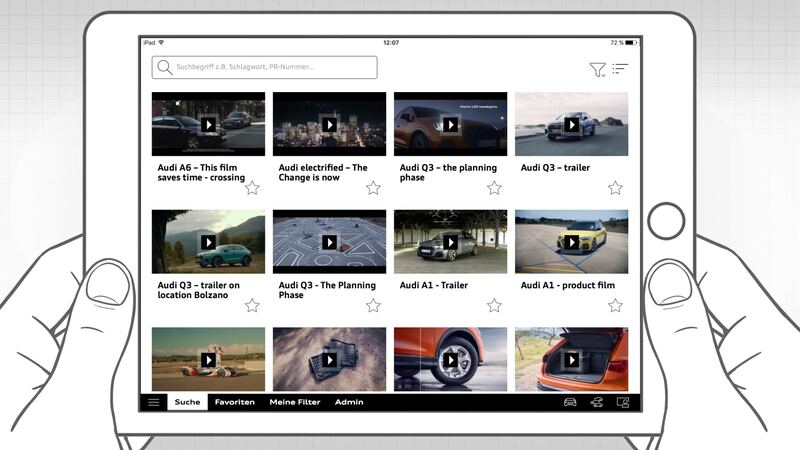Open title 'Audi Q3 – the planning phase'

coord(448,172)
